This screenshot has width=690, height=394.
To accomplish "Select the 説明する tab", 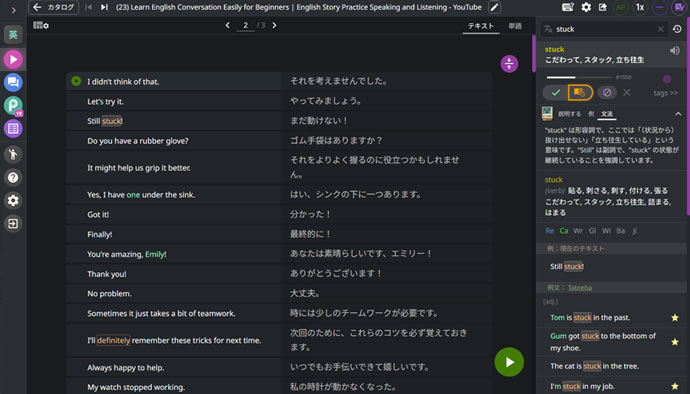I will [x=569, y=114].
